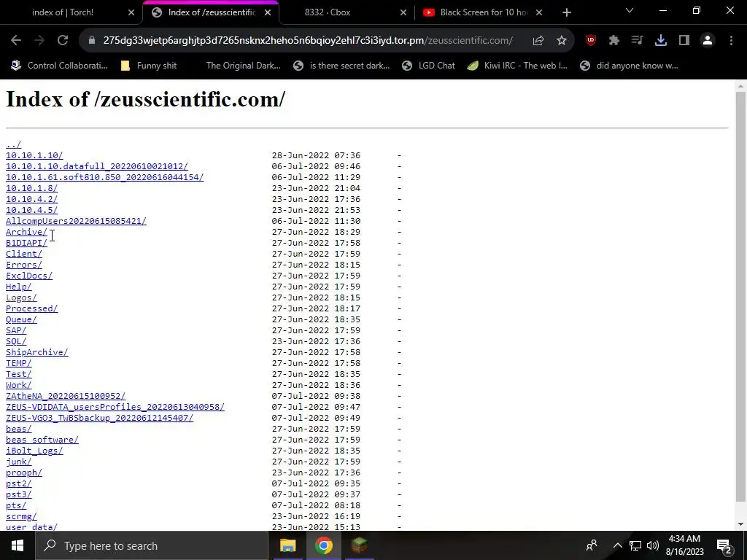Close the 'Black Screen for 10 ho' tab
Image resolution: width=747 pixels, height=560 pixels.
pyautogui.click(x=539, y=12)
